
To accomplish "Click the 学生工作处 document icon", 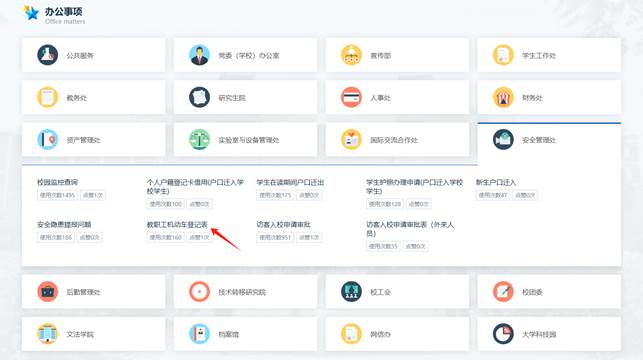I will (503, 55).
